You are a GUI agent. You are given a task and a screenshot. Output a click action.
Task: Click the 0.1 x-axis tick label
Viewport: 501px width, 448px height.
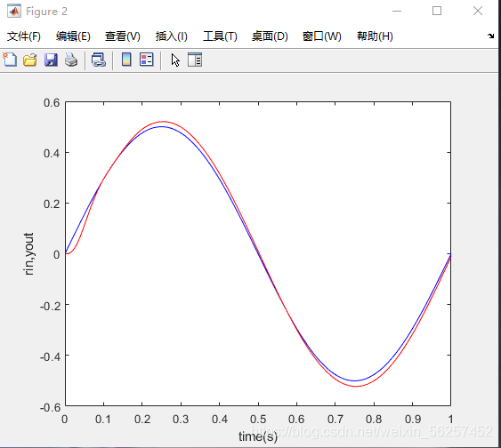coord(103,419)
